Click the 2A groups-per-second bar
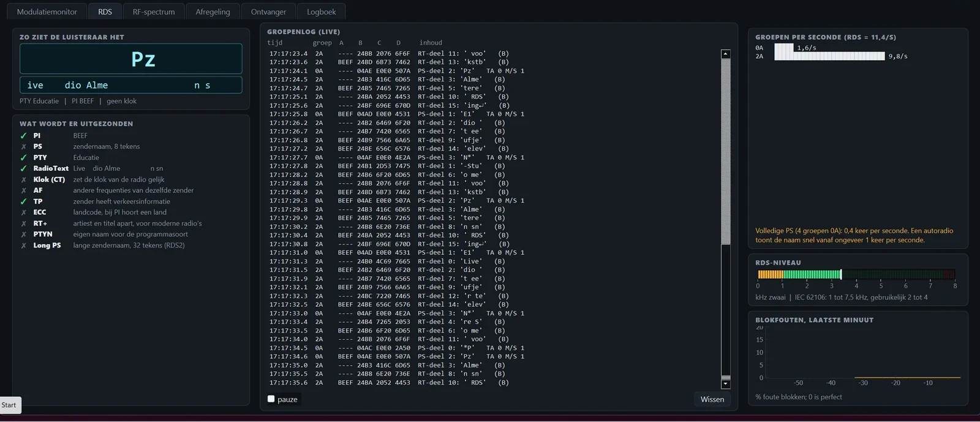This screenshot has height=422, width=980. tap(829, 56)
